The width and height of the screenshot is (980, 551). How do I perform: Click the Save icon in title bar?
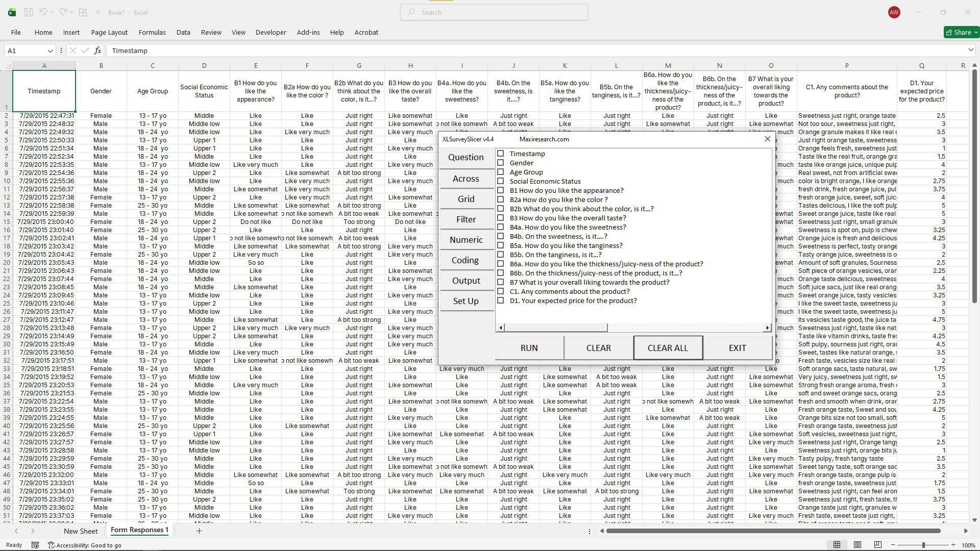tap(29, 12)
